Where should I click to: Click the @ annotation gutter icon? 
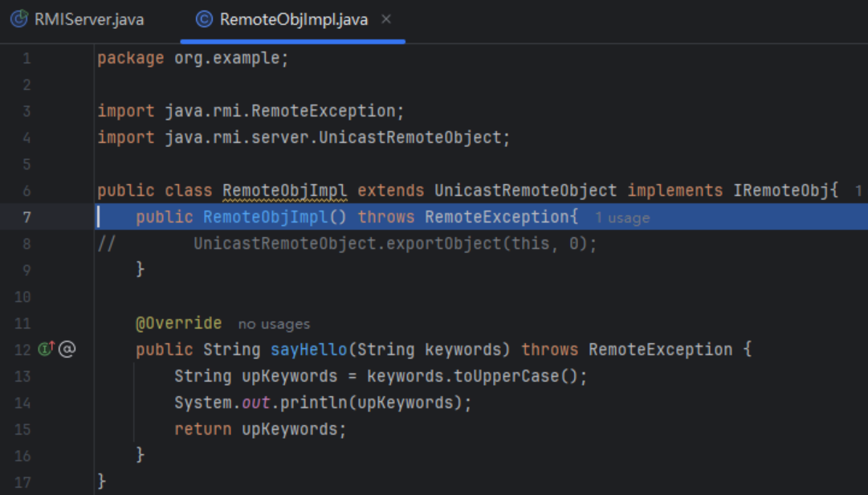67,350
